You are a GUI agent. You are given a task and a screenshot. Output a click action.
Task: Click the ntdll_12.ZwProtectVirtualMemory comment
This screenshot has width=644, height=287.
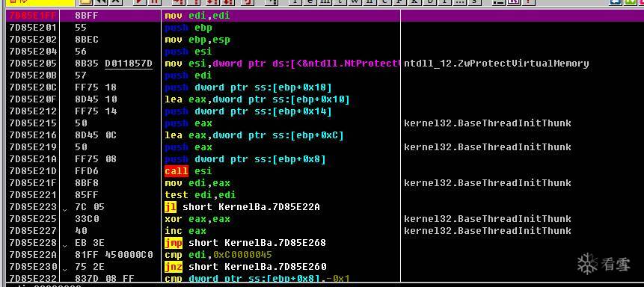click(x=496, y=64)
